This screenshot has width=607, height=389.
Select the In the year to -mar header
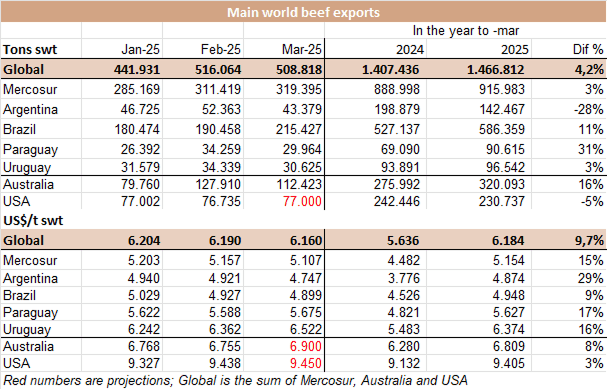466,31
